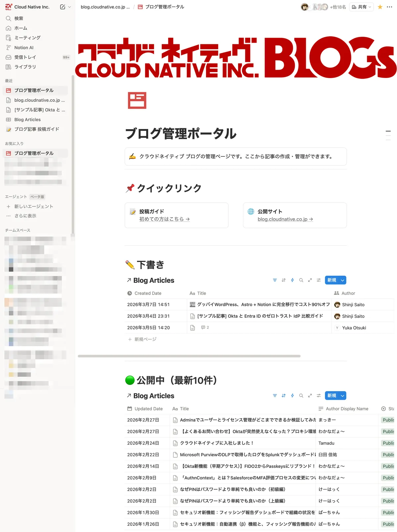Click expand full-page icon in 下書き
397x532 pixels.
point(310,280)
